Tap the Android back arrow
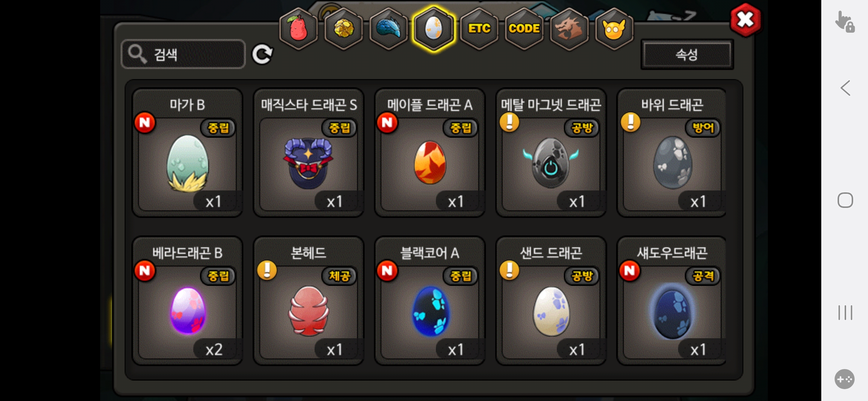868x401 pixels. 845,88
